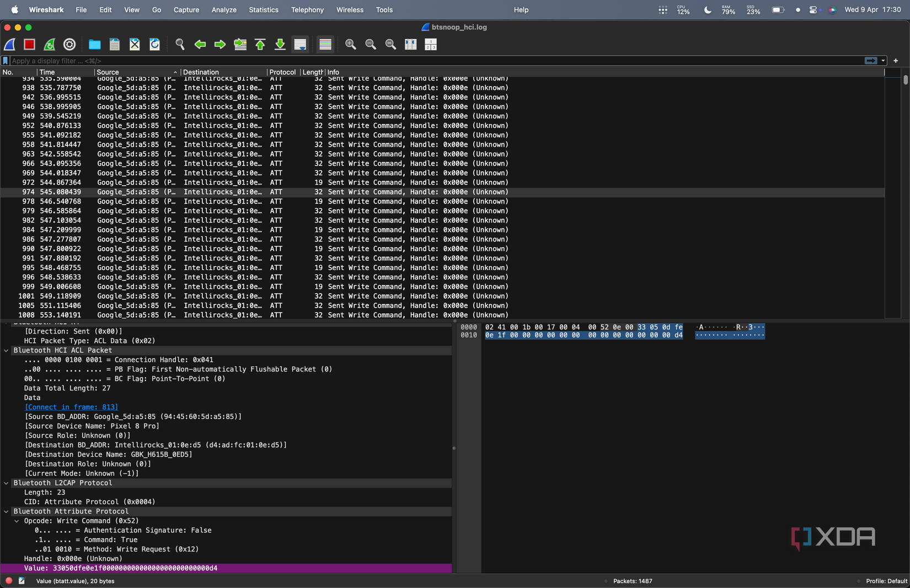Open macOS Control Center icon
910x588 pixels.
click(813, 10)
